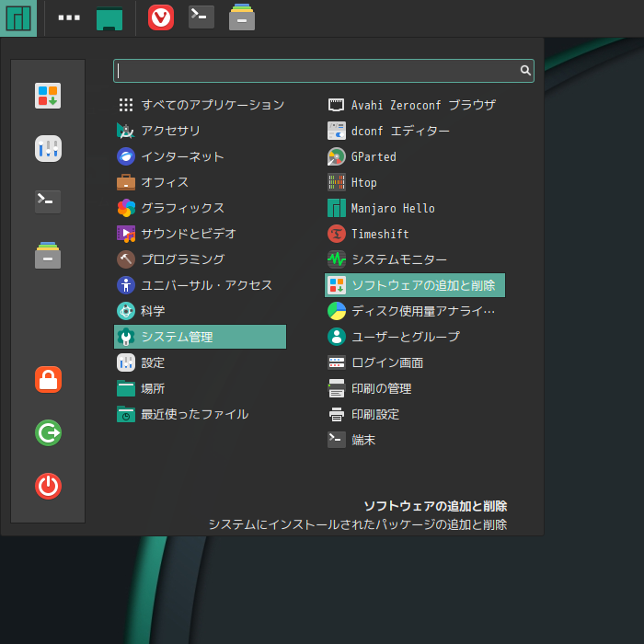Launch Manjaro Hello welcome app
Screen dimensions: 644x644
click(393, 208)
